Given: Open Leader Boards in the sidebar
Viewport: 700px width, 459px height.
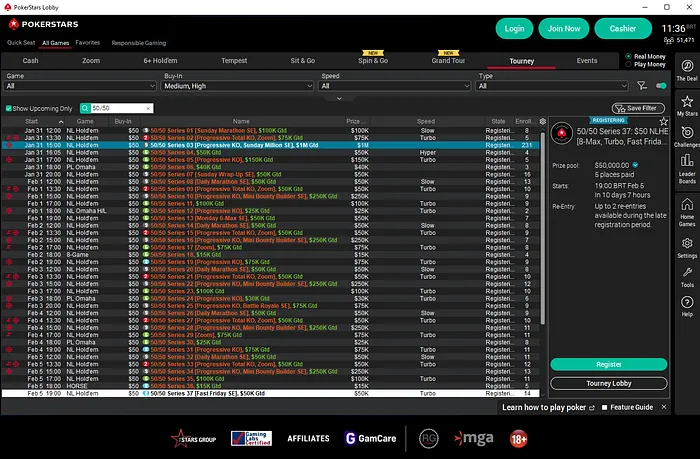Looking at the screenshot, I should 687,169.
